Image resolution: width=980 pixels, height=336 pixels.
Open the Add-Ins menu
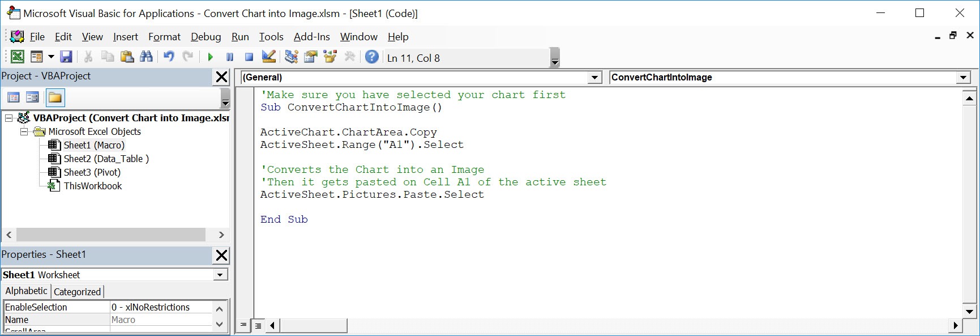pyautogui.click(x=311, y=37)
